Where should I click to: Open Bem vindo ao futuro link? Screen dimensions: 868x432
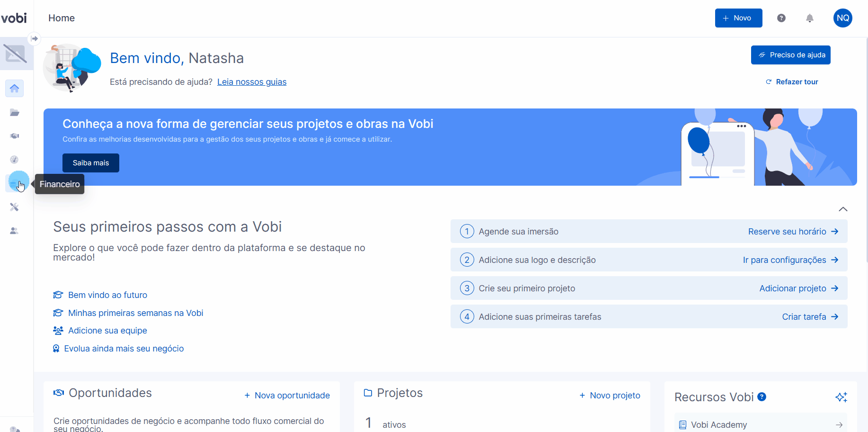tap(100, 295)
